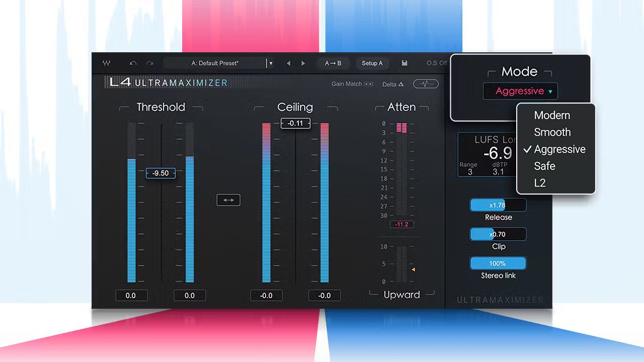Click the Setup A button
This screenshot has width=644, height=362.
[x=372, y=63]
